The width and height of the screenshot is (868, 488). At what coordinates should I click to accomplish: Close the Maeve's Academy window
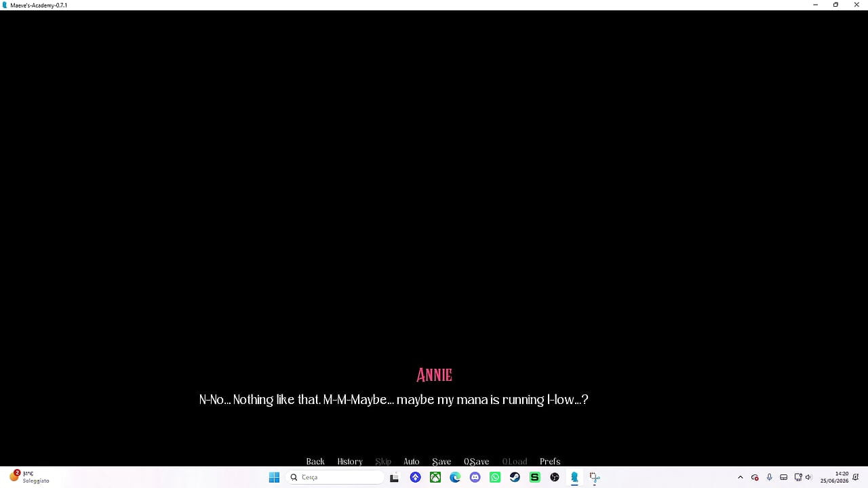point(856,5)
